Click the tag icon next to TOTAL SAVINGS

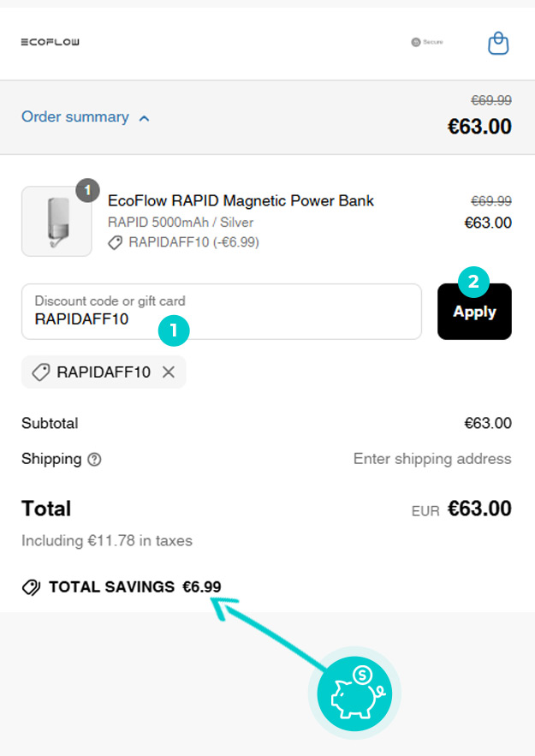click(29, 586)
